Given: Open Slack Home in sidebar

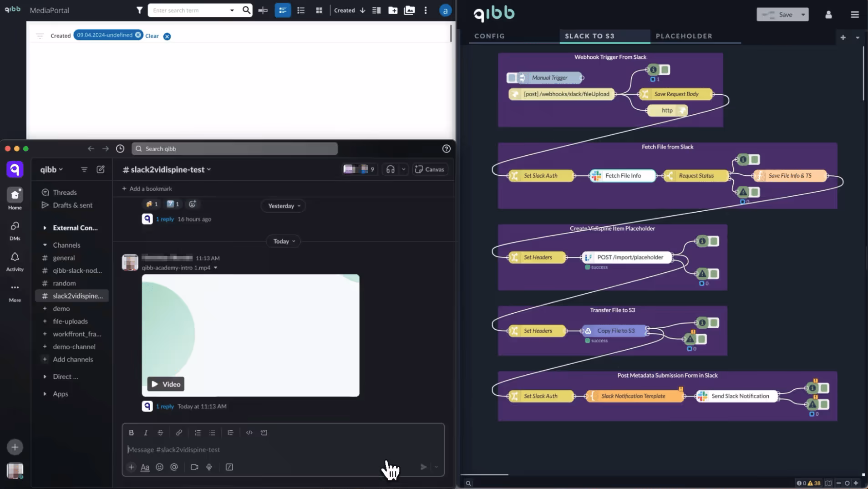Looking at the screenshot, I should 15,199.
